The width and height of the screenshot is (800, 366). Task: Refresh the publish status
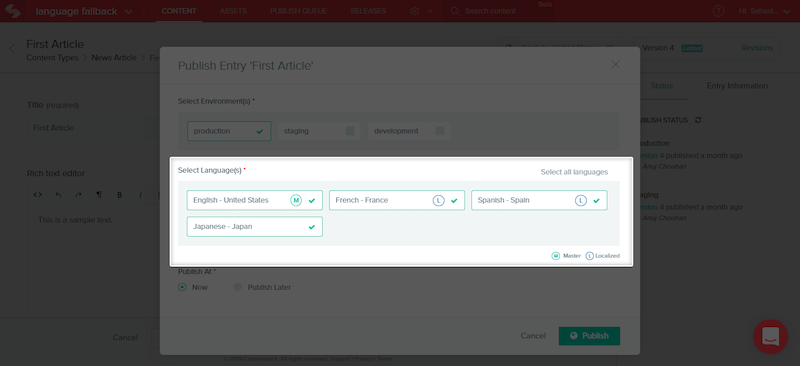click(698, 120)
